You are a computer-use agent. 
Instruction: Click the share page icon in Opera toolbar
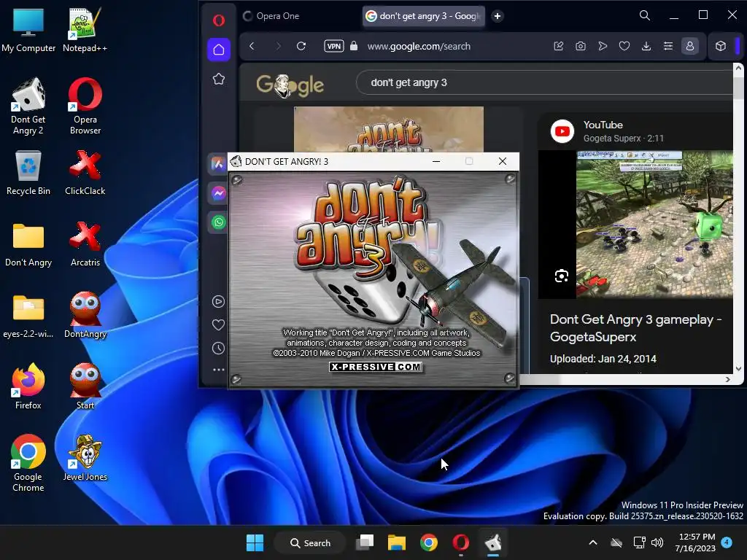tap(558, 46)
